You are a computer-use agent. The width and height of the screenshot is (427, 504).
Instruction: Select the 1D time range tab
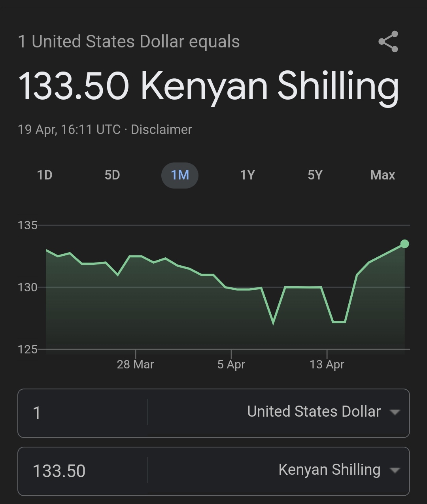(45, 175)
